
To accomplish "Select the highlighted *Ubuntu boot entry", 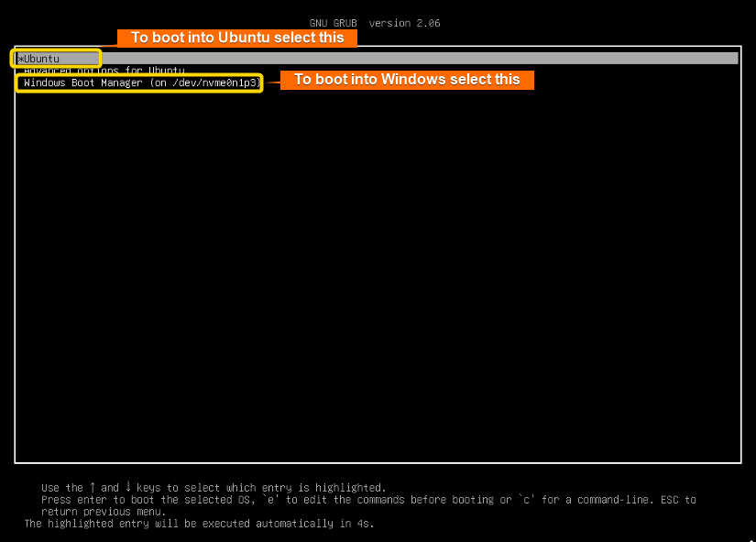I will [377, 59].
